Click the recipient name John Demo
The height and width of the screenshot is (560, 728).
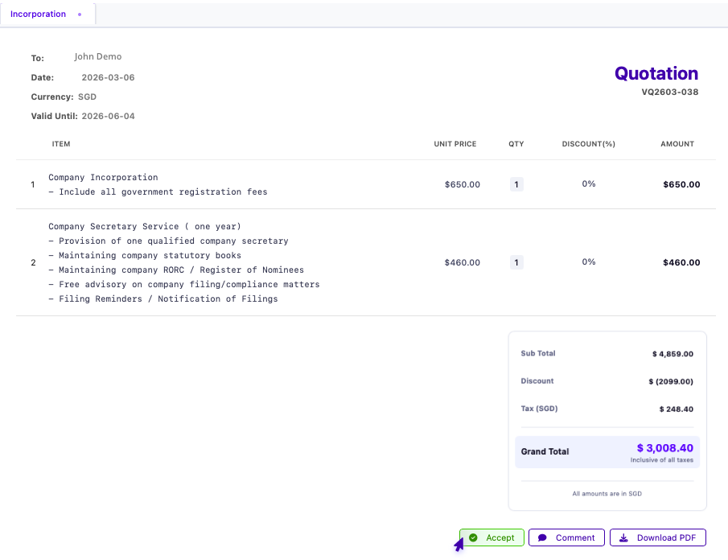(x=98, y=56)
